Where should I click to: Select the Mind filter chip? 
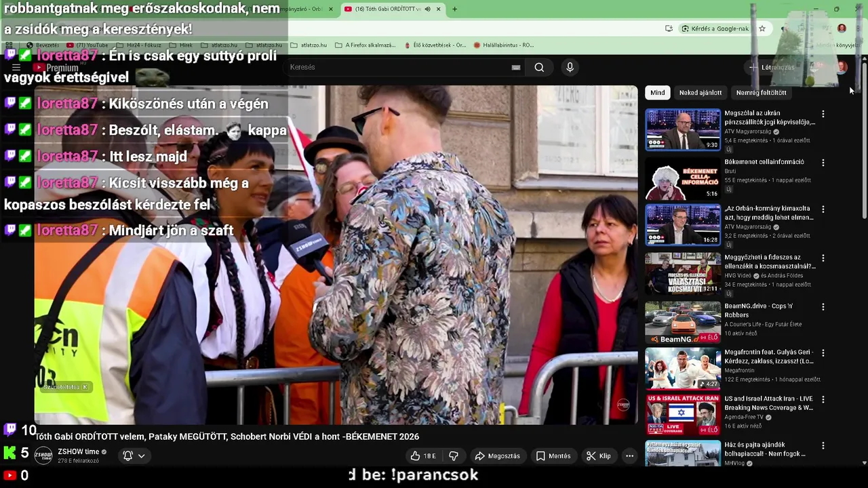(658, 92)
